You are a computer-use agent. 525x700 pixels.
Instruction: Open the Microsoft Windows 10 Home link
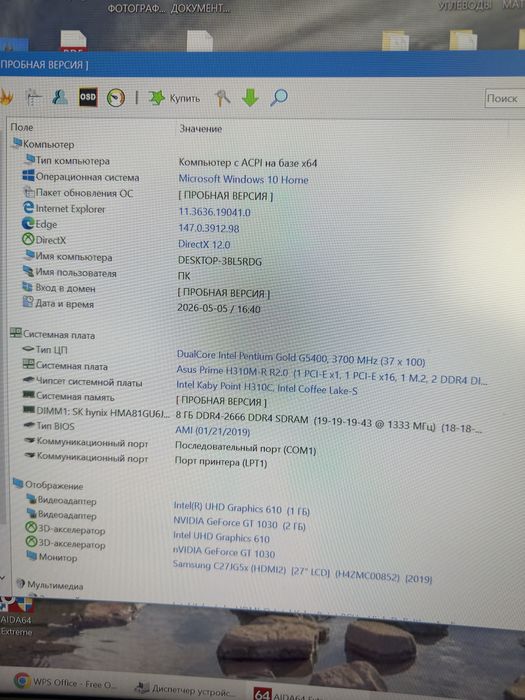(243, 179)
